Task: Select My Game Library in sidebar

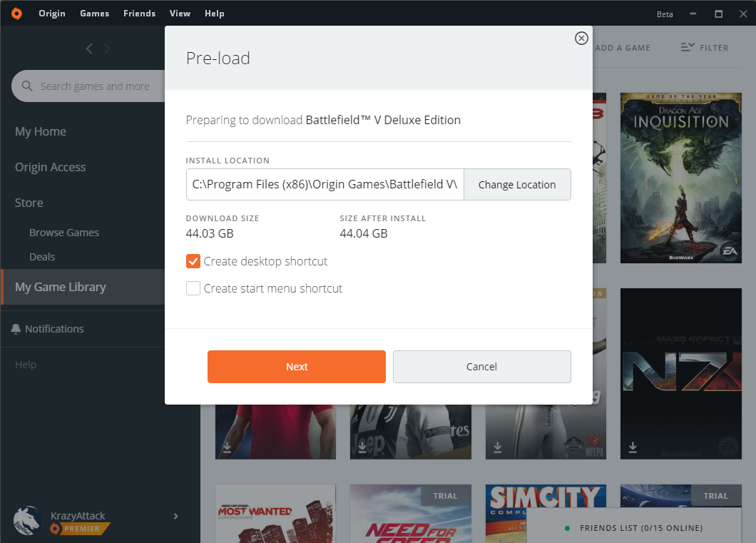Action: point(83,287)
